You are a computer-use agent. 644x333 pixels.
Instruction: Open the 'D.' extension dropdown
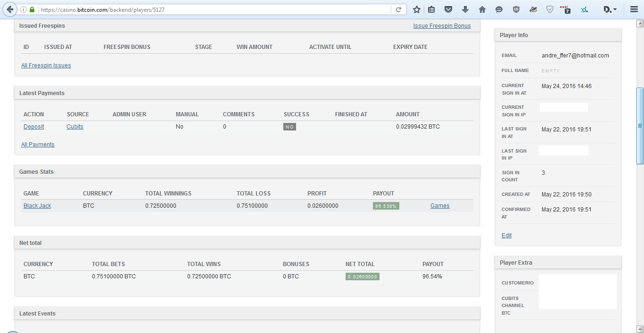click(611, 9)
